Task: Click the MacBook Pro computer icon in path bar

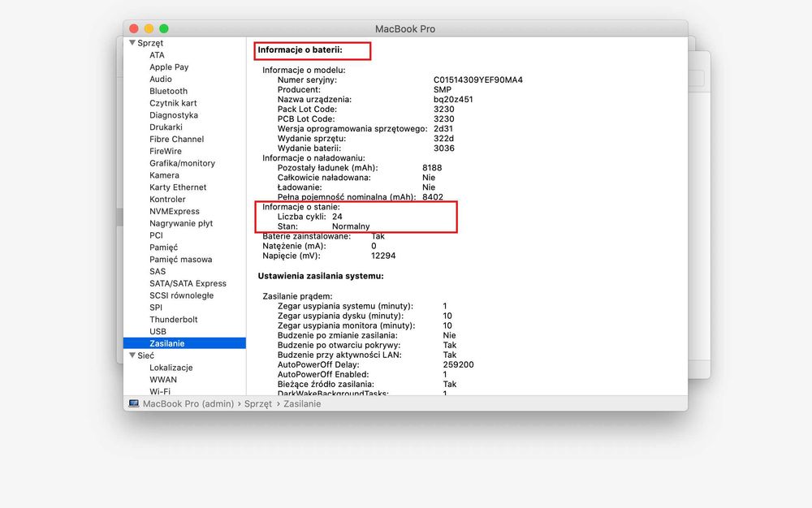Action: (134, 403)
